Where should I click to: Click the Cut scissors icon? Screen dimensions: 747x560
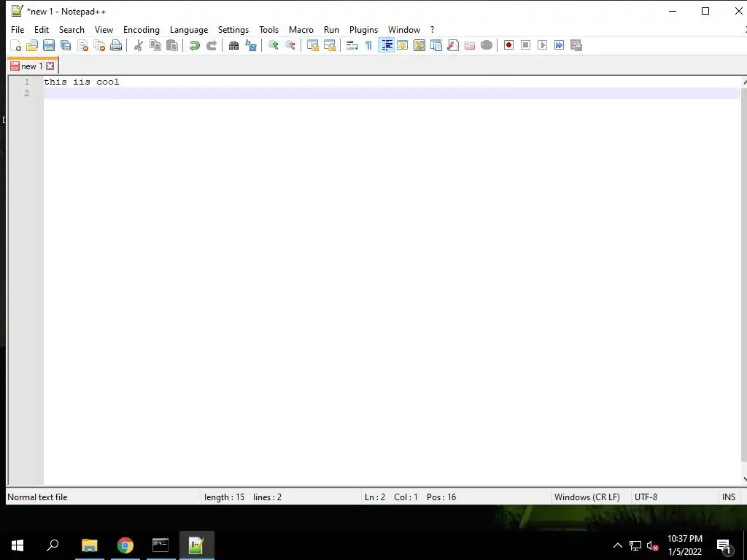[138, 45]
